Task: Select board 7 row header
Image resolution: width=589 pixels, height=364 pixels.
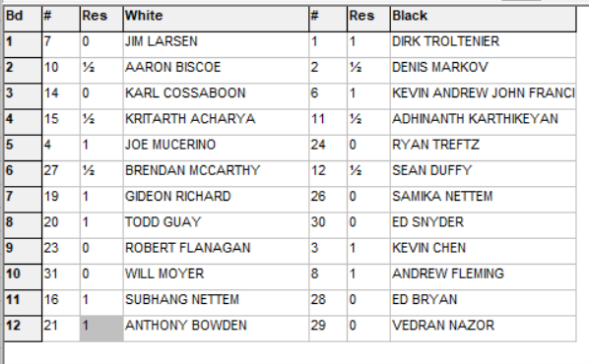Action: tap(23, 200)
